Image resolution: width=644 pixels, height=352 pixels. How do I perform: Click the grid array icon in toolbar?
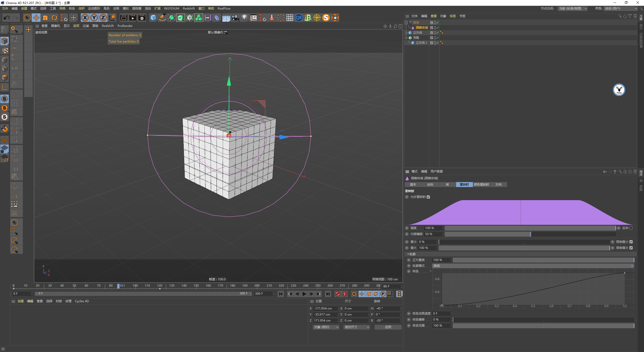click(290, 18)
